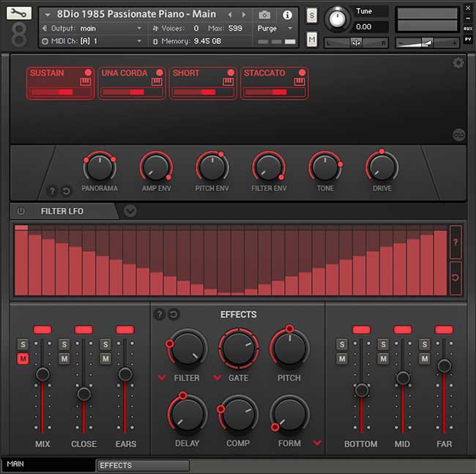The width and height of the screenshot is (476, 474).
Task: Click the FILTER effect knob
Action: click(x=187, y=348)
